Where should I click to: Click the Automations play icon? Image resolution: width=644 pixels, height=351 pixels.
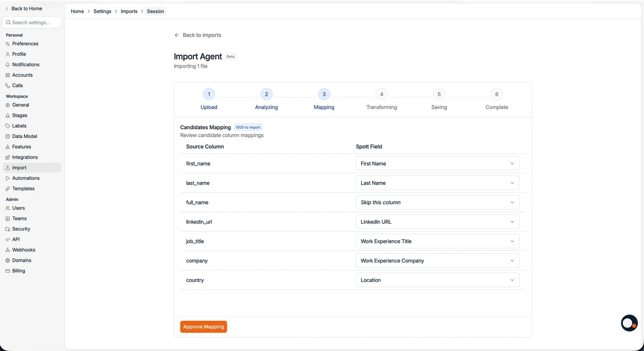(x=8, y=179)
